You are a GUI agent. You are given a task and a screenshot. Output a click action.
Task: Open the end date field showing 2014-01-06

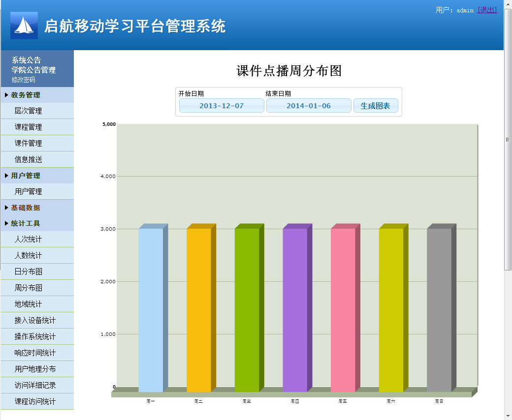(x=309, y=105)
